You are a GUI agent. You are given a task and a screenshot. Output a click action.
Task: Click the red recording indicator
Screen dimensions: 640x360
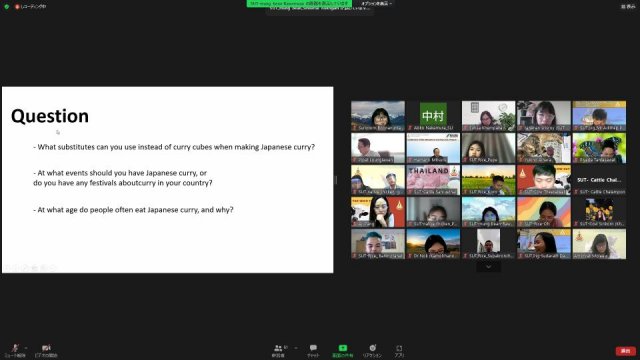coord(31,7)
